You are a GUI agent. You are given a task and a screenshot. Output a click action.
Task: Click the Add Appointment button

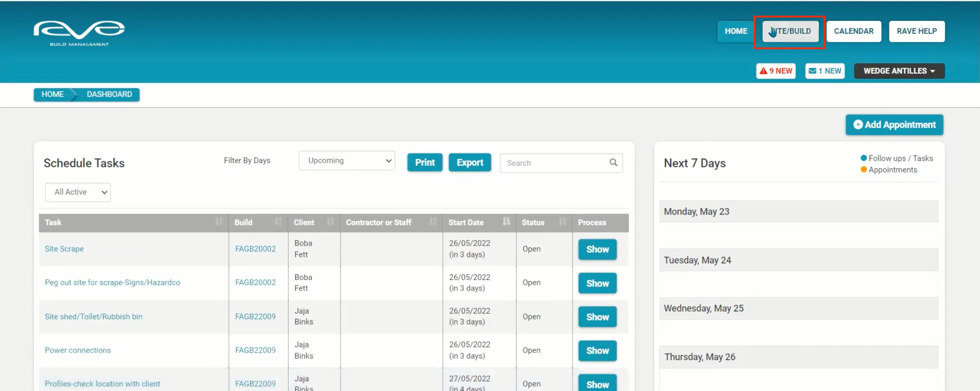pyautogui.click(x=894, y=125)
